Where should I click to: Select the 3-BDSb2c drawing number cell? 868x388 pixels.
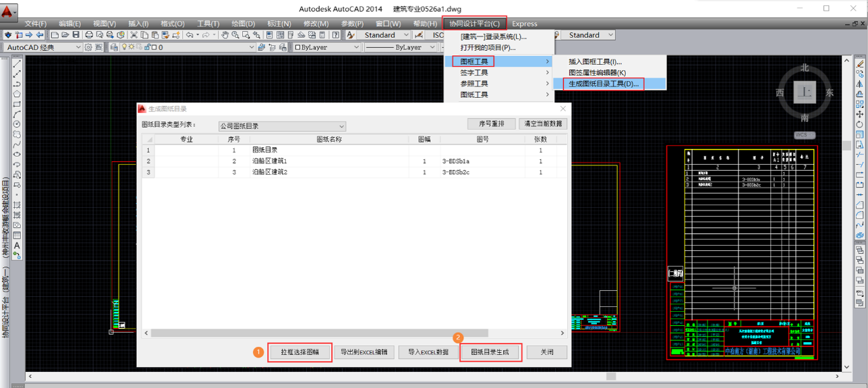click(482, 173)
